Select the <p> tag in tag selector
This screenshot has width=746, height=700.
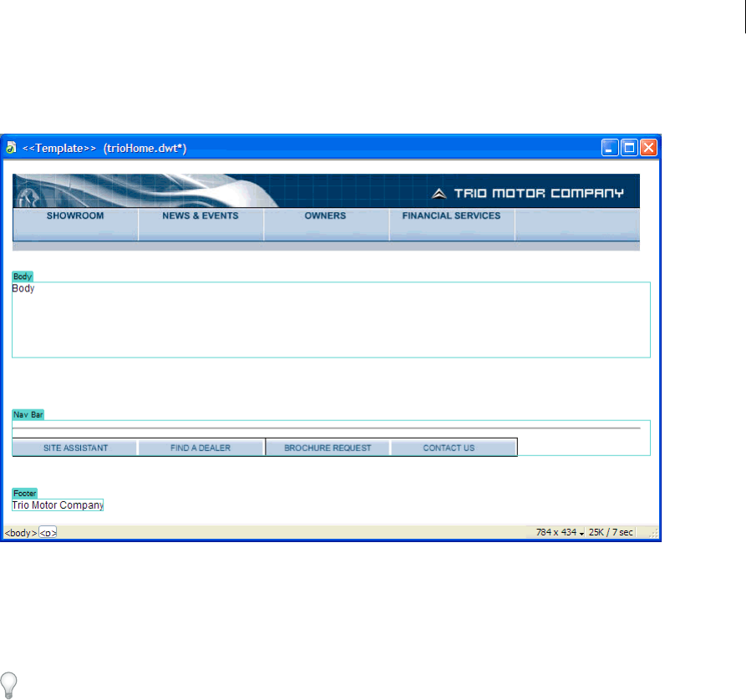[x=48, y=532]
